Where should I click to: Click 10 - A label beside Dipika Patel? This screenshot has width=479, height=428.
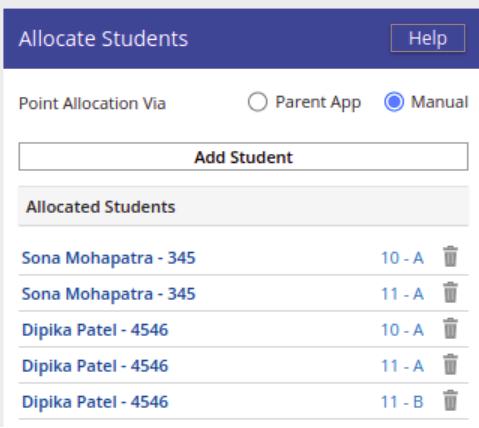pos(402,330)
